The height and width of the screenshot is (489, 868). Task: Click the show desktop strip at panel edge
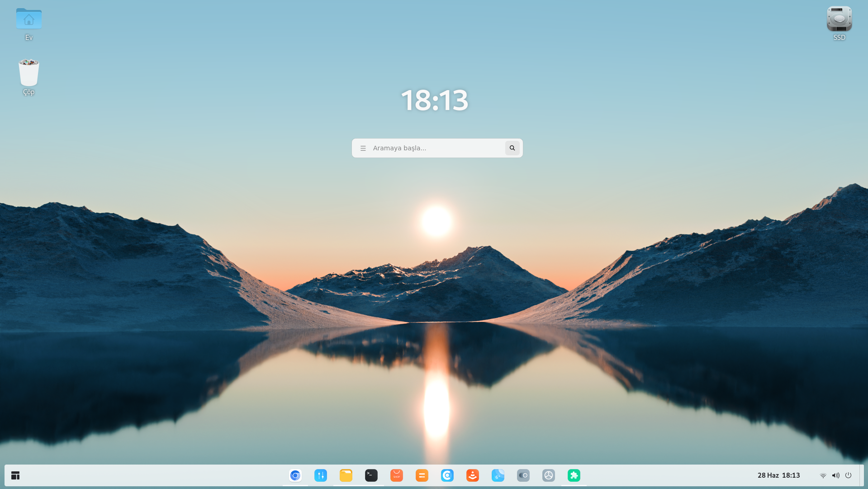tap(862, 475)
